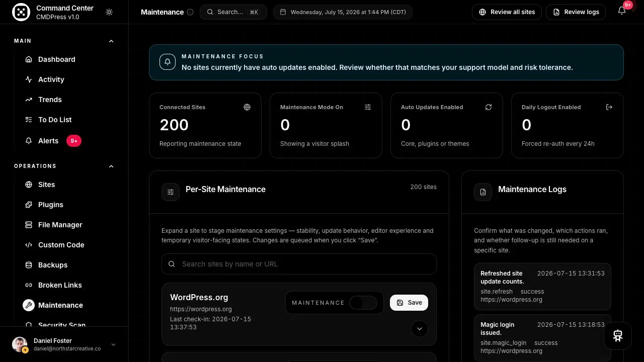Click the Review all sites button
The image size is (644, 362).
(x=507, y=12)
